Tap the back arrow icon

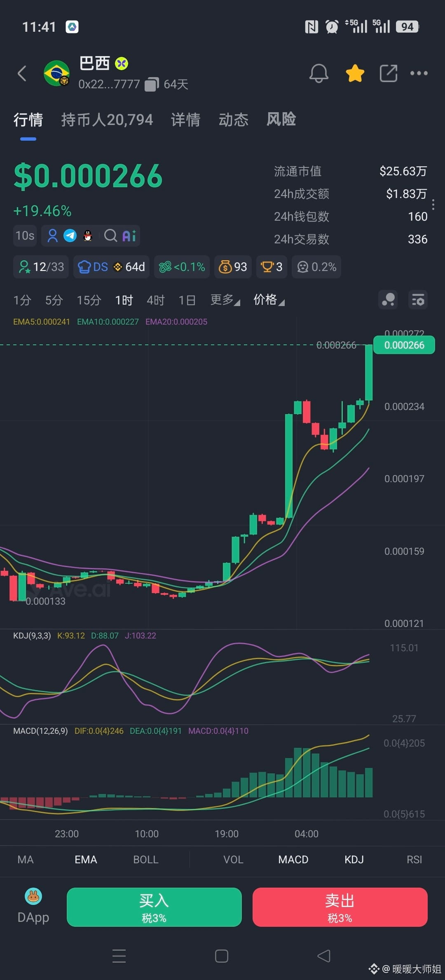(x=22, y=73)
